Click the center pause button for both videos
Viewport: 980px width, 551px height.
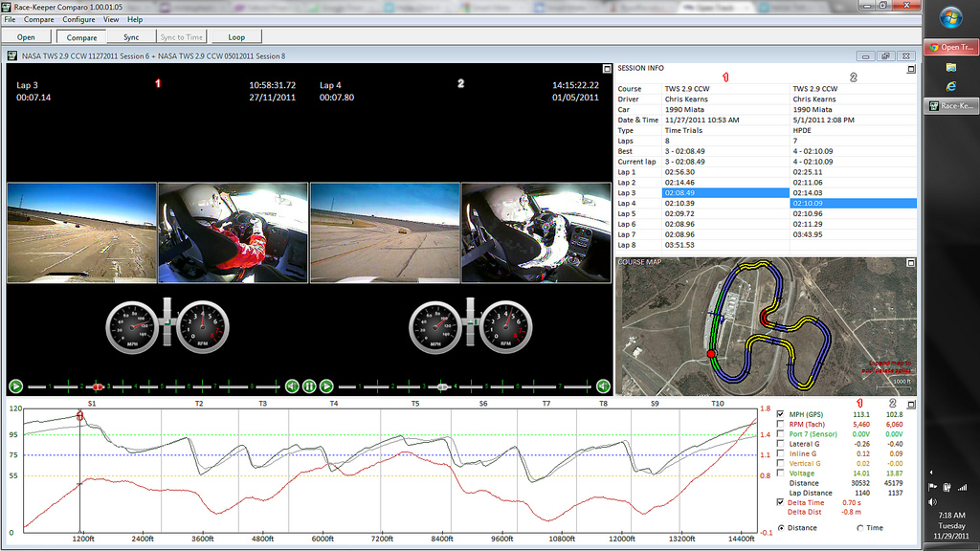click(x=309, y=386)
